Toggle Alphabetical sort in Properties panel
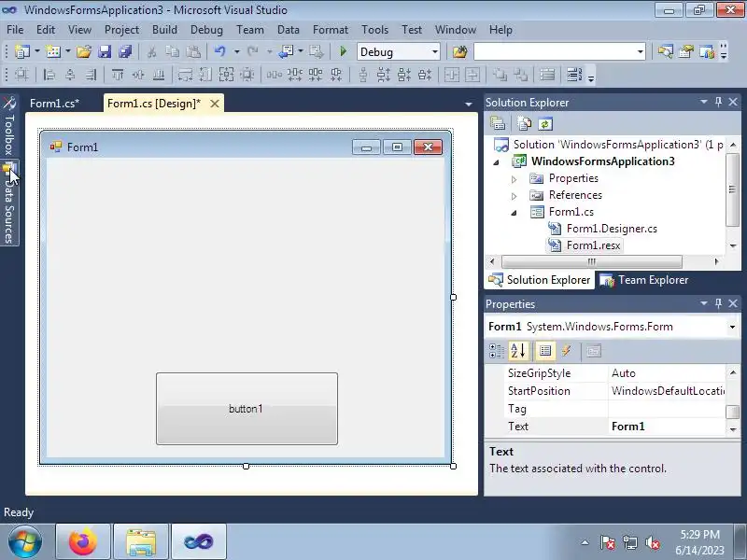747x560 pixels. 518,351
